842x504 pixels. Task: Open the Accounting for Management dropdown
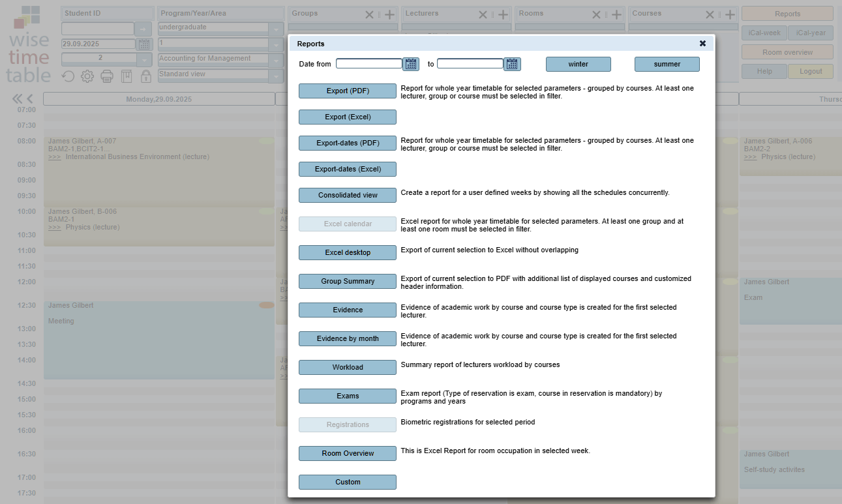(277, 60)
